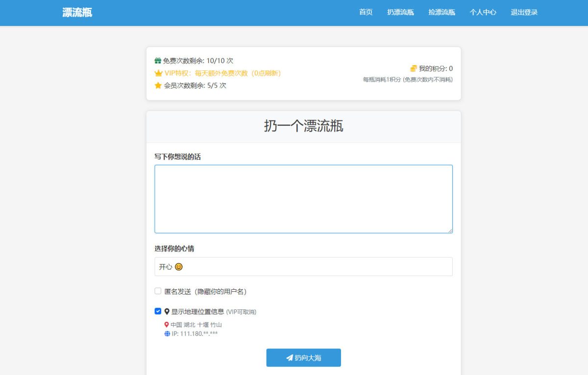Click the 选择你的心情 label

(x=174, y=249)
